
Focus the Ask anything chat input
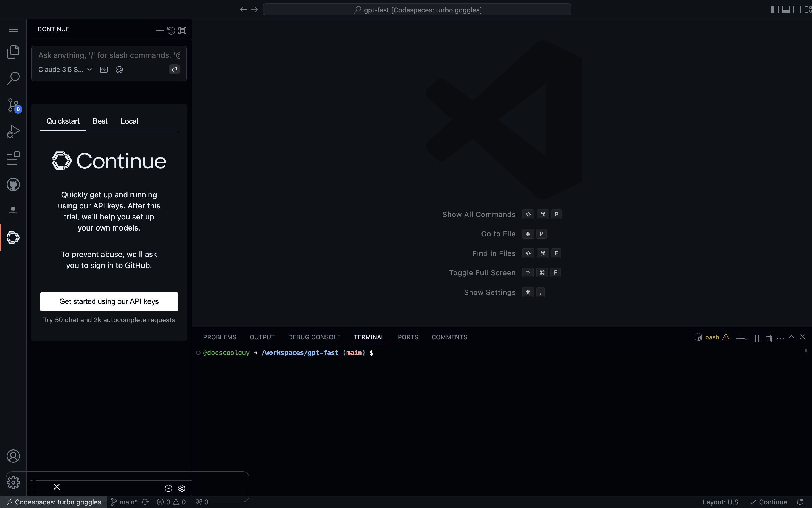109,55
